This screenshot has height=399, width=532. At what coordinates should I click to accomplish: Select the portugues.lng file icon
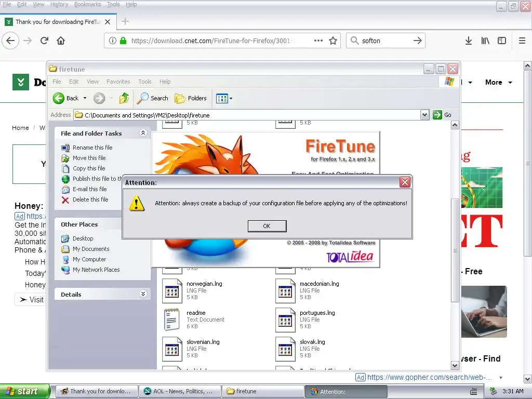(285, 320)
